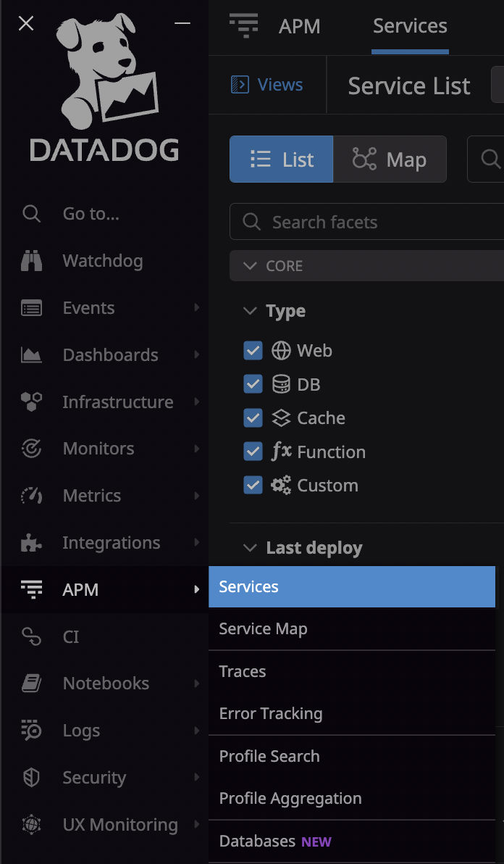Click the Dashboards chart icon

click(31, 355)
